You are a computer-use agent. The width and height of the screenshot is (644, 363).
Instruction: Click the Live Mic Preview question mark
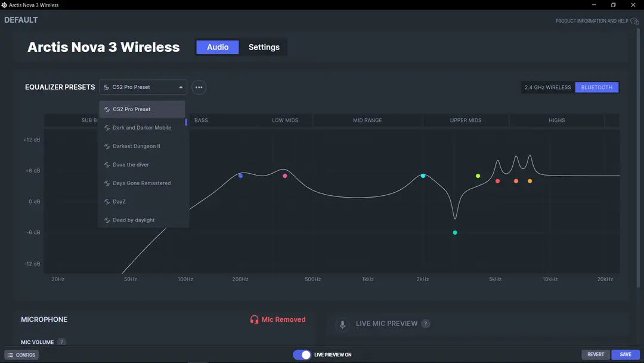pos(426,324)
